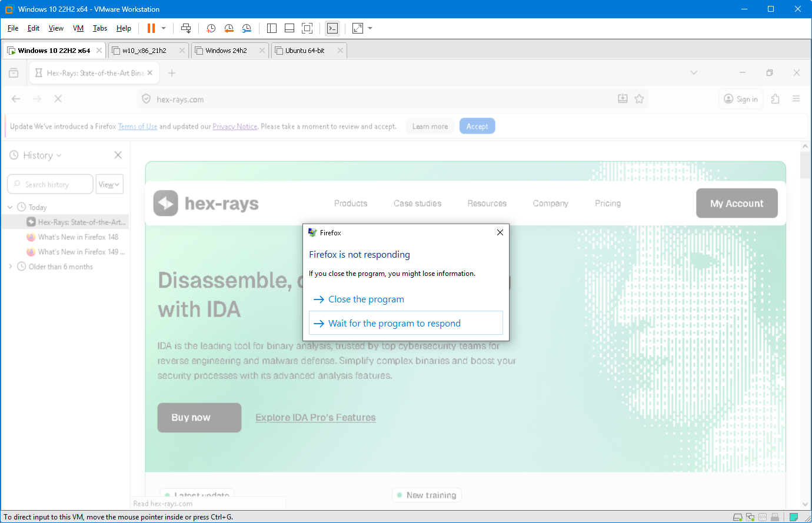The width and height of the screenshot is (812, 523).
Task: Open the VM menu
Action: point(78,28)
